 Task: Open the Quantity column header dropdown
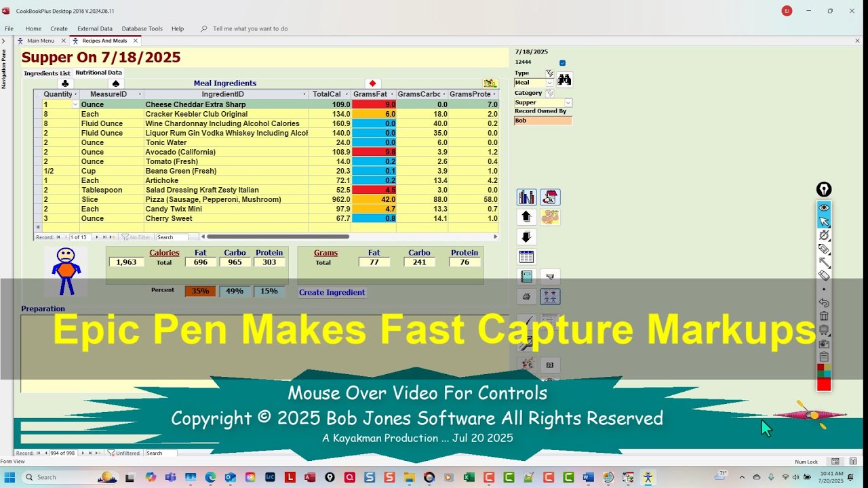(x=75, y=94)
